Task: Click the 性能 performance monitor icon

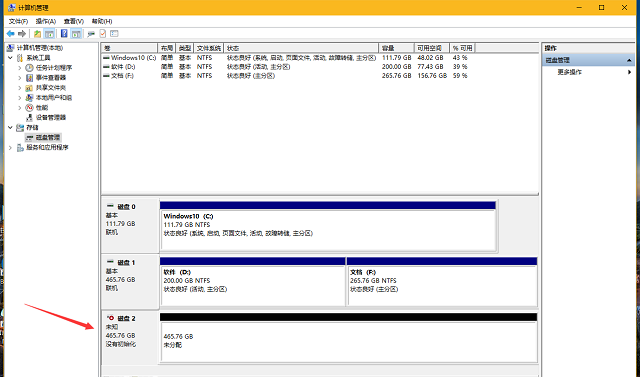Action: click(29, 108)
